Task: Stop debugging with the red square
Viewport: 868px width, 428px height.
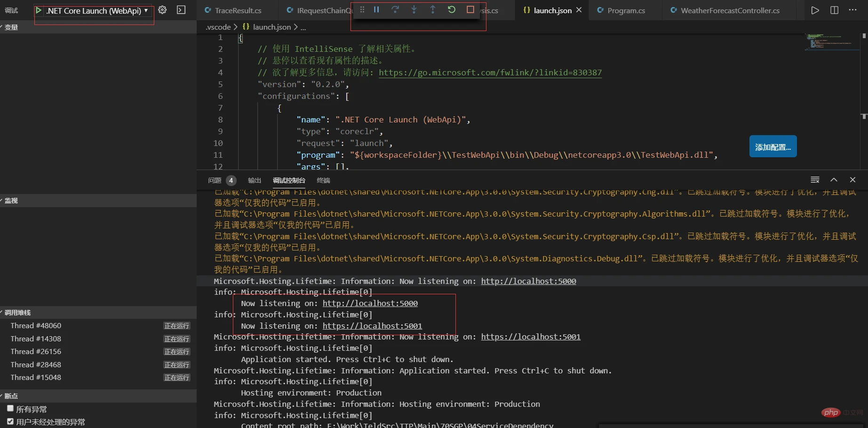Action: [x=470, y=9]
